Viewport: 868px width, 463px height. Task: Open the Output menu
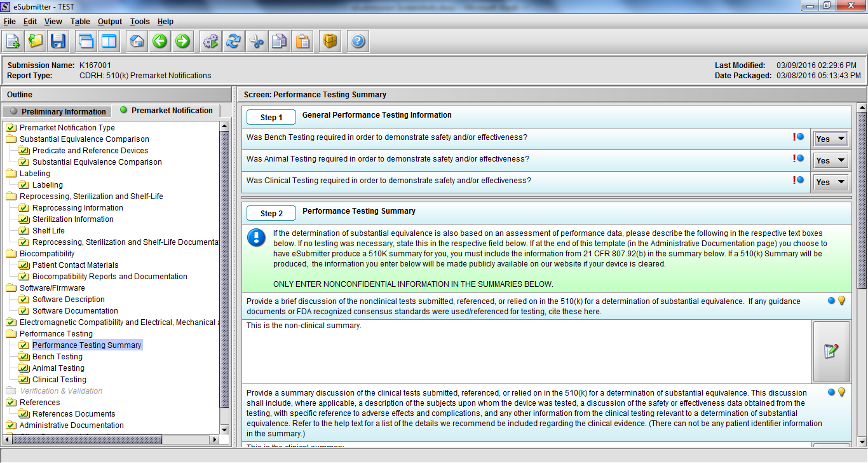coord(110,22)
